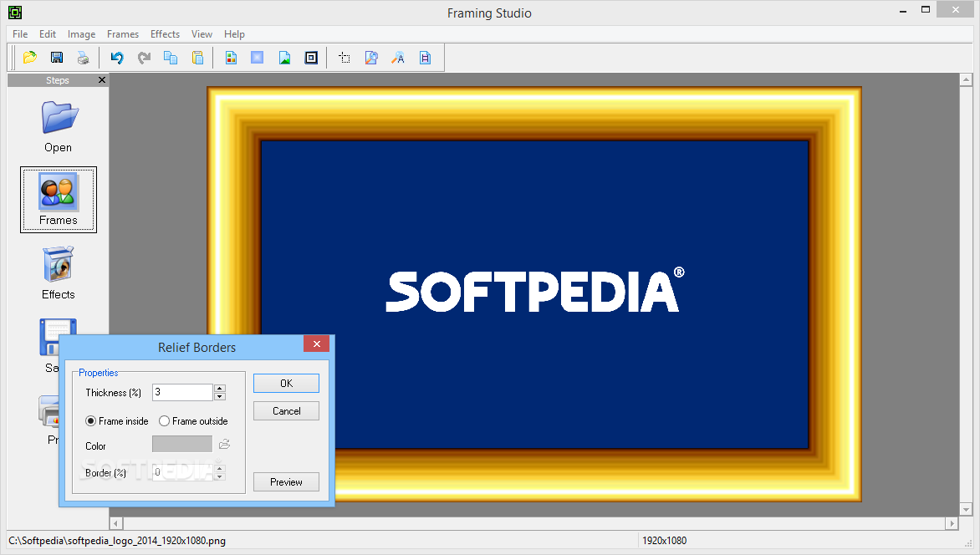Click the vertical scrollbar up arrow

pyautogui.click(x=967, y=80)
